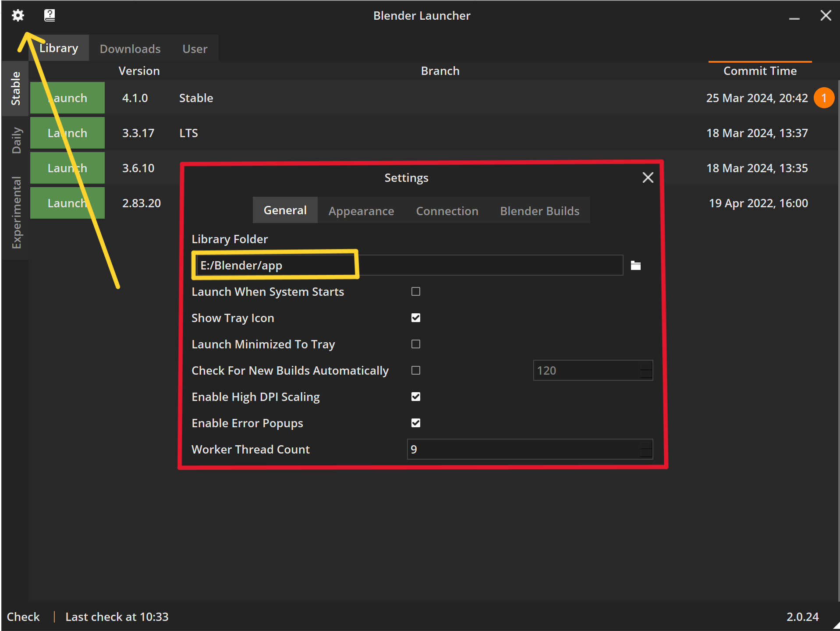Image resolution: width=840 pixels, height=631 pixels.
Task: Select the Experimental side tab
Action: tap(16, 213)
